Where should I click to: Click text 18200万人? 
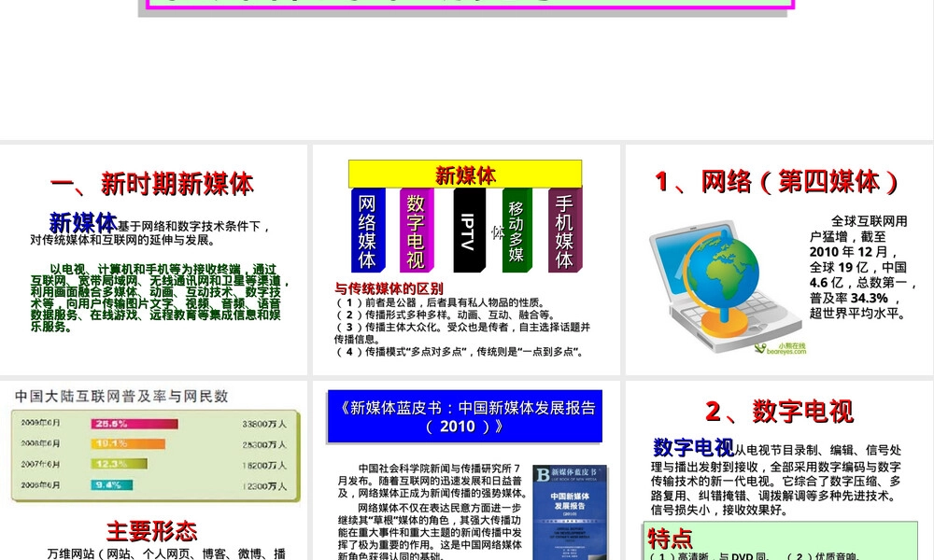click(264, 466)
